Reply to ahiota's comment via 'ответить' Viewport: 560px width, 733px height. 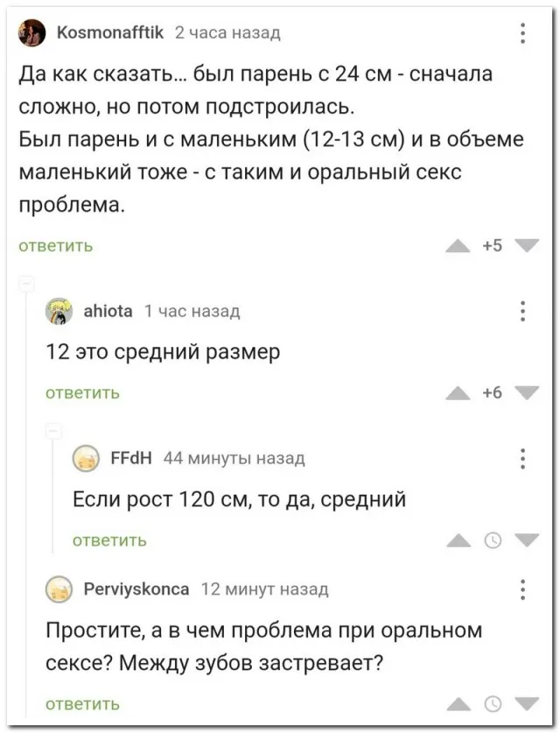pyautogui.click(x=82, y=393)
